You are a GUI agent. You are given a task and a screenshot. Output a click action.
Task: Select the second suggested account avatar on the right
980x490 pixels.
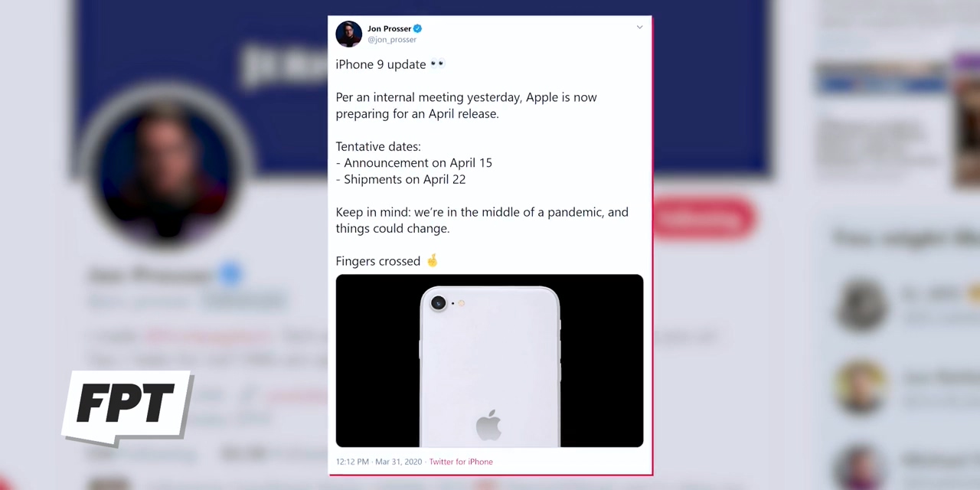[x=862, y=387]
